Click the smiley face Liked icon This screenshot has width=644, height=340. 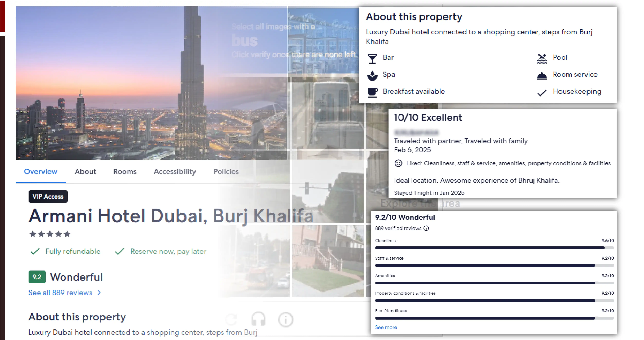pos(398,163)
